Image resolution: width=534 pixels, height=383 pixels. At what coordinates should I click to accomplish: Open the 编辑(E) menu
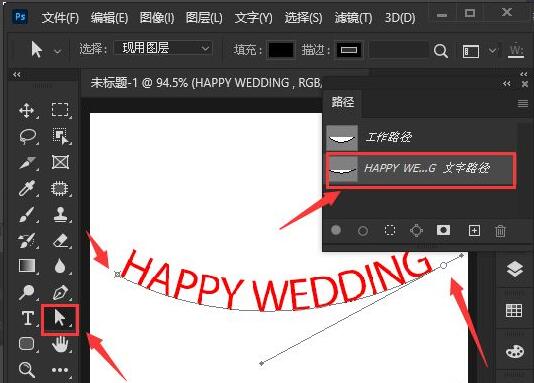click(109, 17)
